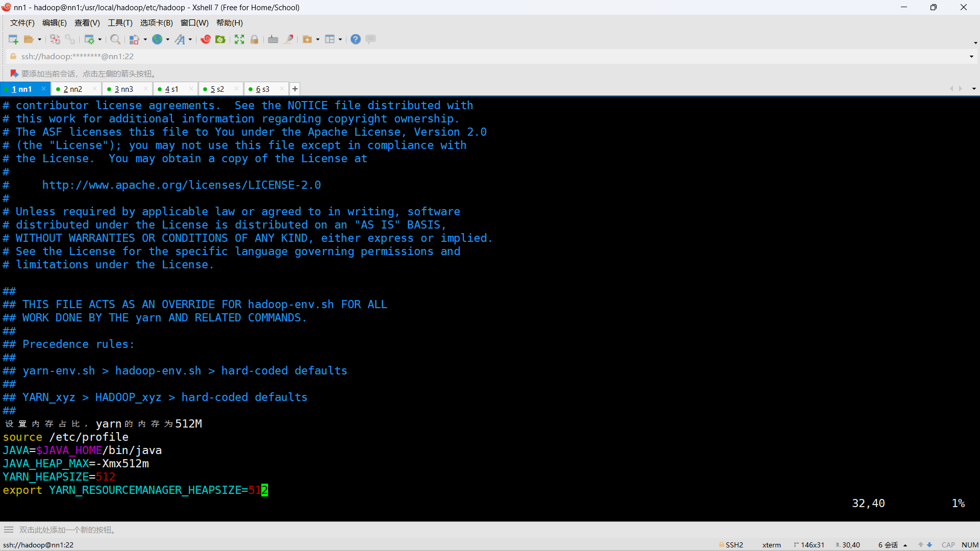Click the globe web browser icon
980x551 pixels.
pos(157,39)
